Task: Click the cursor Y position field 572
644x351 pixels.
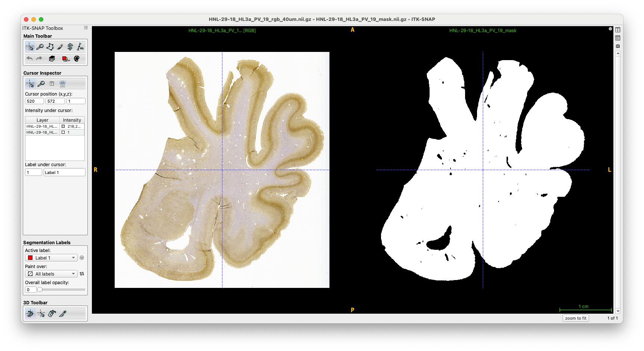Action: pos(55,101)
